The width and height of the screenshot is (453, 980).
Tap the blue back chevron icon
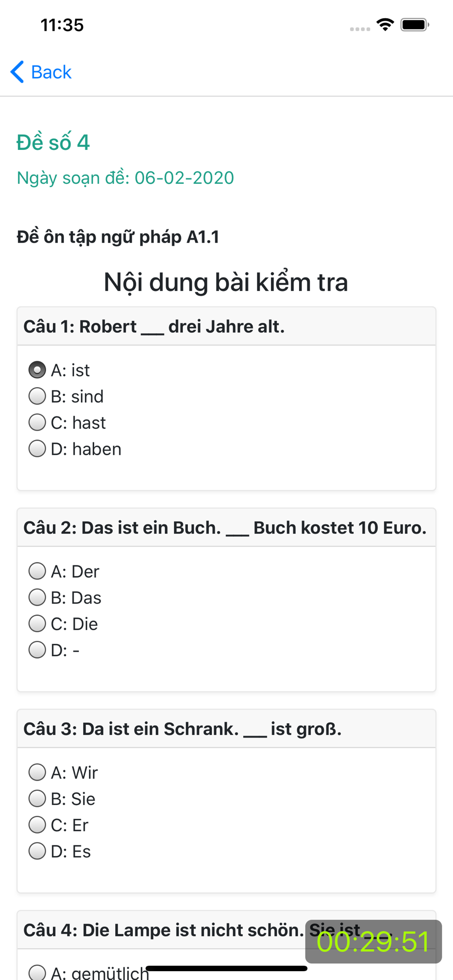click(17, 72)
